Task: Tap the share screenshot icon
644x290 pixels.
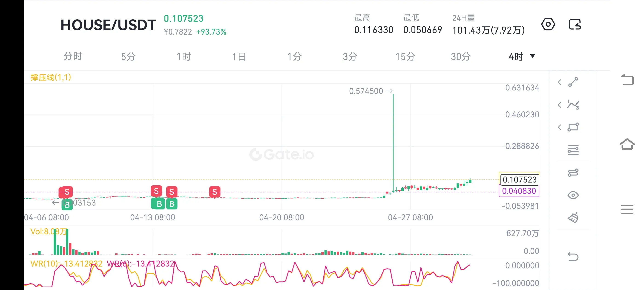Action: [575, 25]
